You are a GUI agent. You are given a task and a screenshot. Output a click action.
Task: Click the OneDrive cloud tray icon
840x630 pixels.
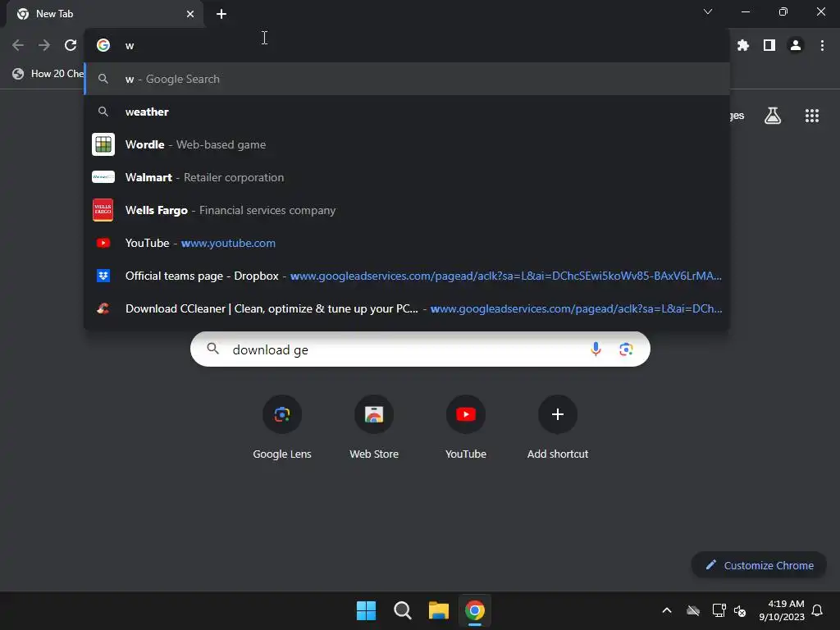point(693,610)
